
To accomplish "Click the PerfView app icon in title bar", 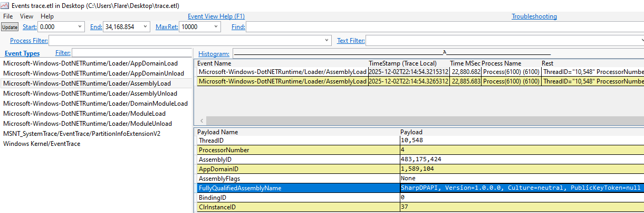I will coord(5,6).
